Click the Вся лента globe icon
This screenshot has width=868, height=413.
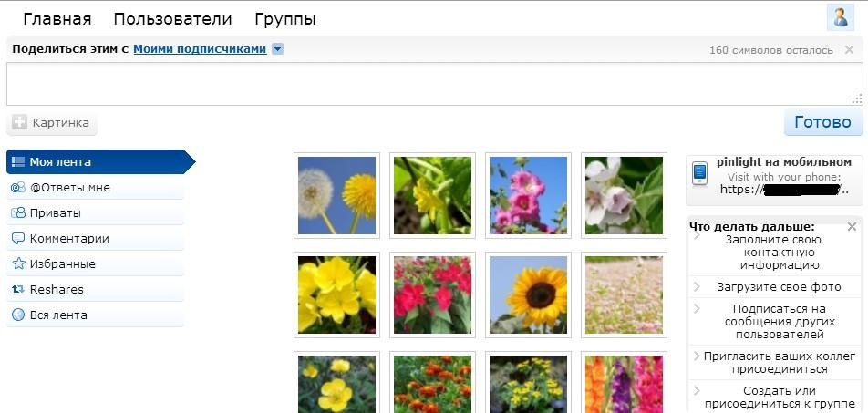click(x=18, y=315)
